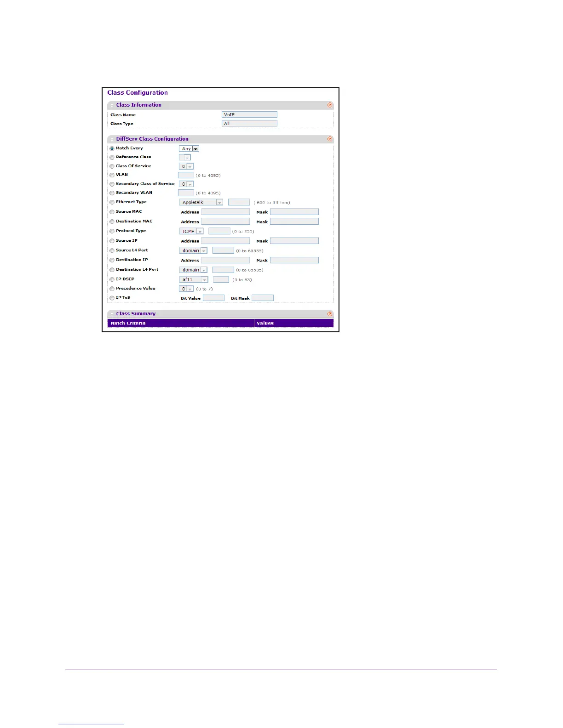563x728 pixels.
Task: Click the Destination IP Mask field
Action: [x=294, y=260]
